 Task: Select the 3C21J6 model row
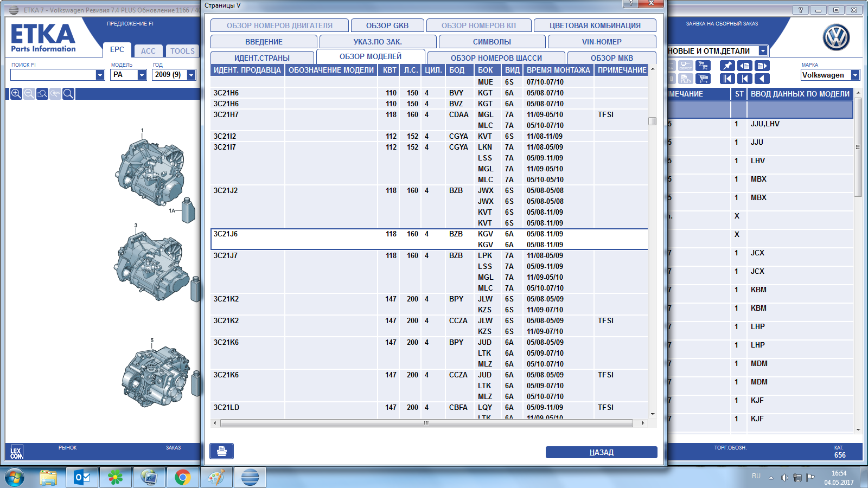(429, 239)
